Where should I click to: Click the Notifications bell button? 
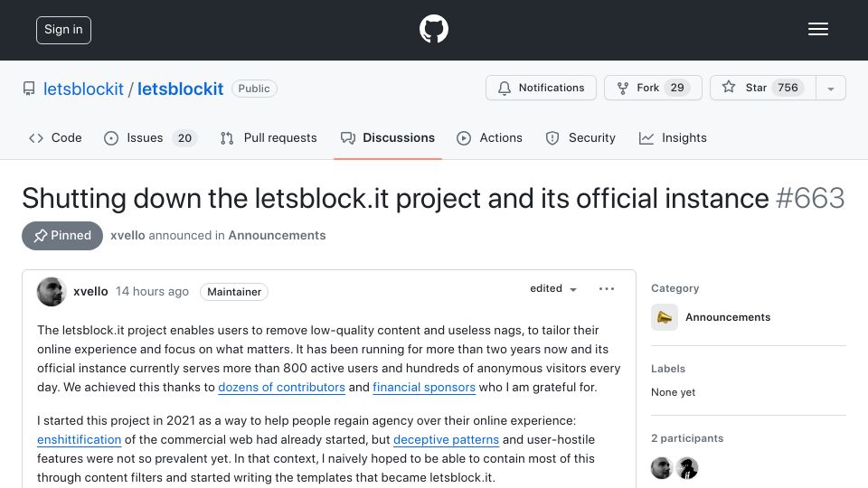pyautogui.click(x=541, y=88)
